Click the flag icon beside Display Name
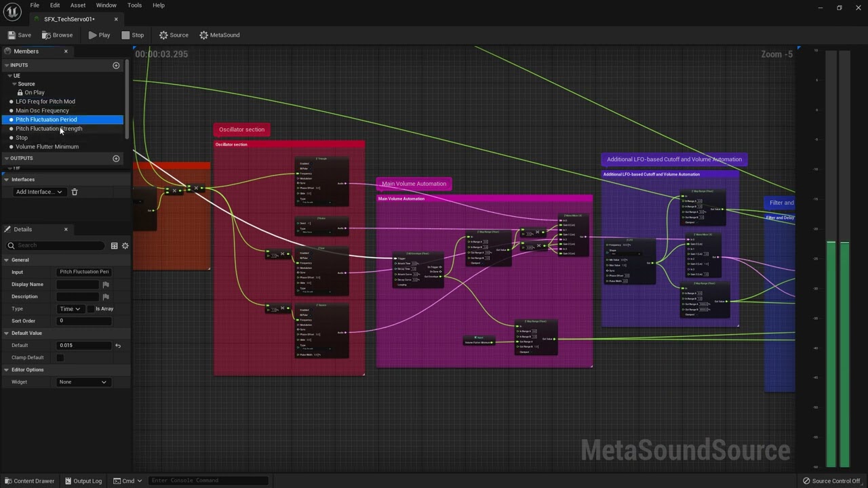This screenshot has height=488, width=868. 106,285
